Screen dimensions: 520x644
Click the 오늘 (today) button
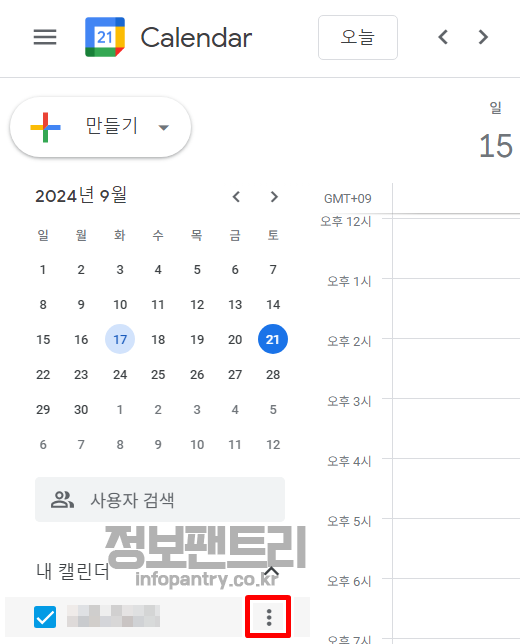point(358,37)
